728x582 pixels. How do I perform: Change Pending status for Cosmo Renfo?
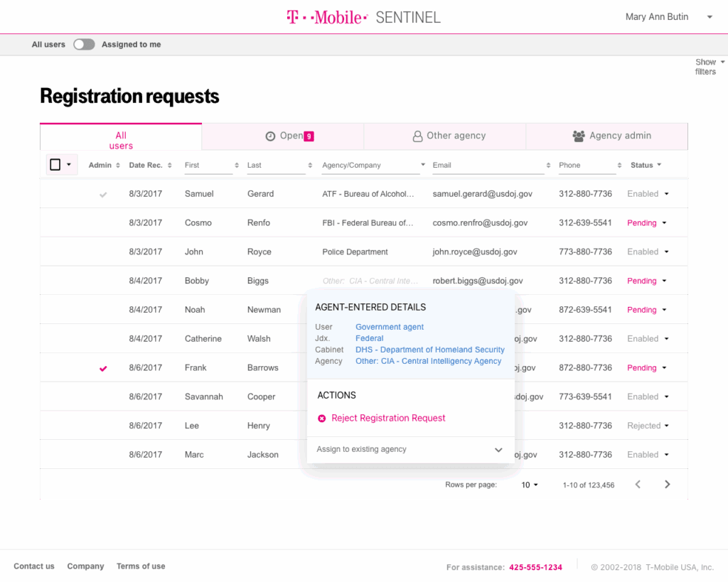[647, 223]
